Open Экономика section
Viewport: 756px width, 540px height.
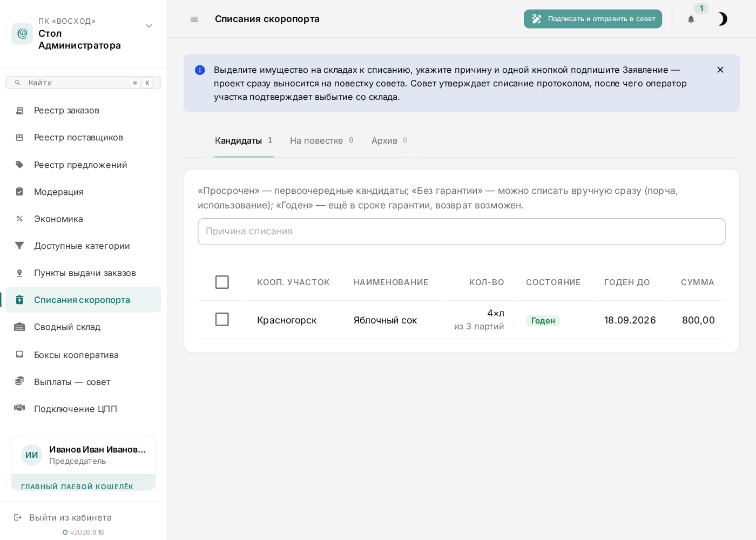[x=83, y=219]
